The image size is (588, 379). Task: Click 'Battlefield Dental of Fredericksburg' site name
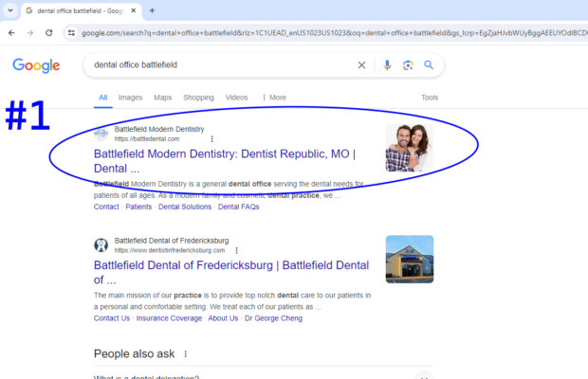click(172, 241)
